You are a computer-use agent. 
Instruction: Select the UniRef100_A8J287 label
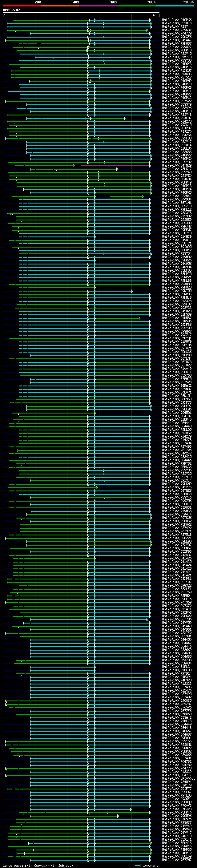coord(177,128)
